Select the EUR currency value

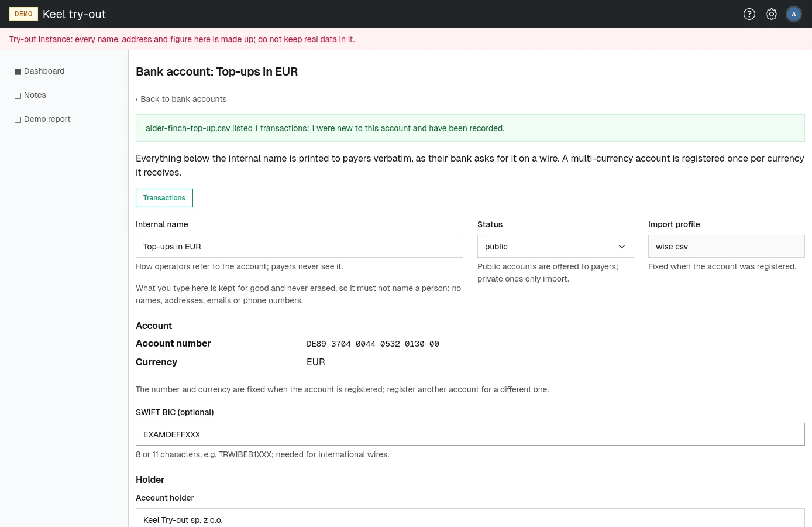click(316, 362)
